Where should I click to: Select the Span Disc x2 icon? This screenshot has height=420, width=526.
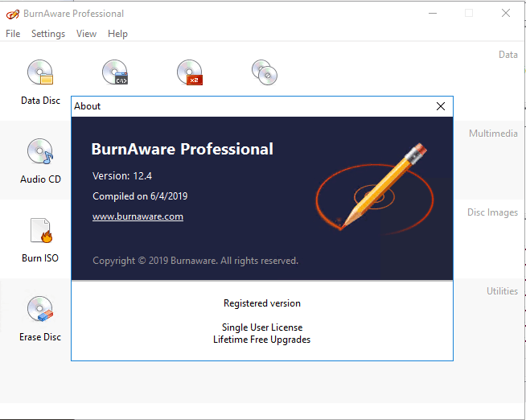(189, 73)
